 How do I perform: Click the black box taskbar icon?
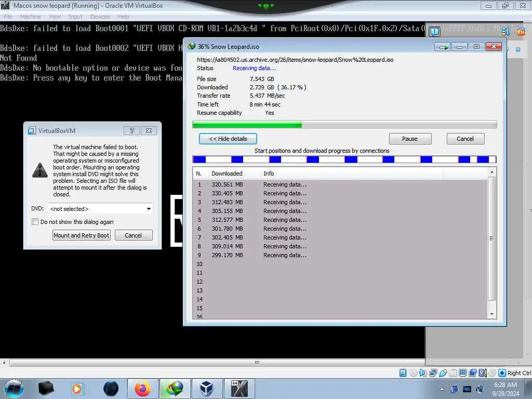click(46, 389)
